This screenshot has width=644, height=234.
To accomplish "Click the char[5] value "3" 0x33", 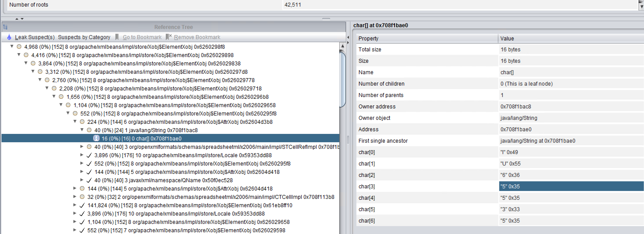I will (510, 209).
